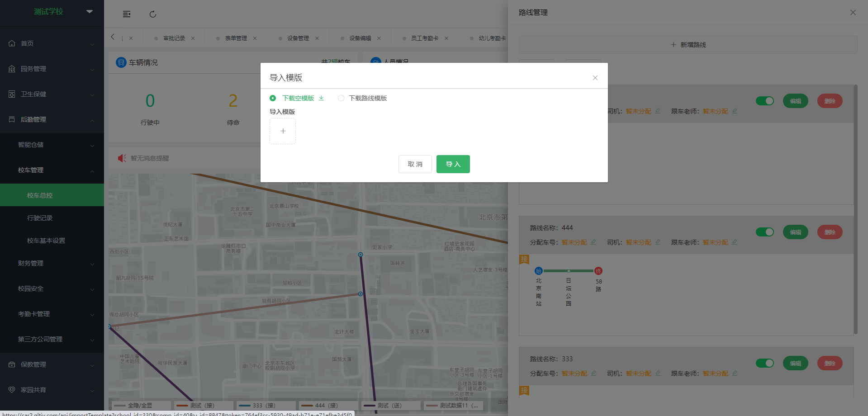
Task: Open 行驶记录 menu item
Action: [x=52, y=218]
